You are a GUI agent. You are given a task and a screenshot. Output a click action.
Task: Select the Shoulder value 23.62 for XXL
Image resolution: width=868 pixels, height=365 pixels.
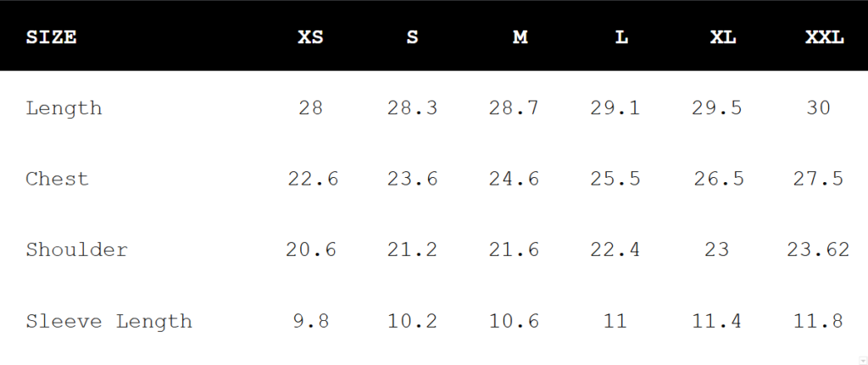point(819,250)
